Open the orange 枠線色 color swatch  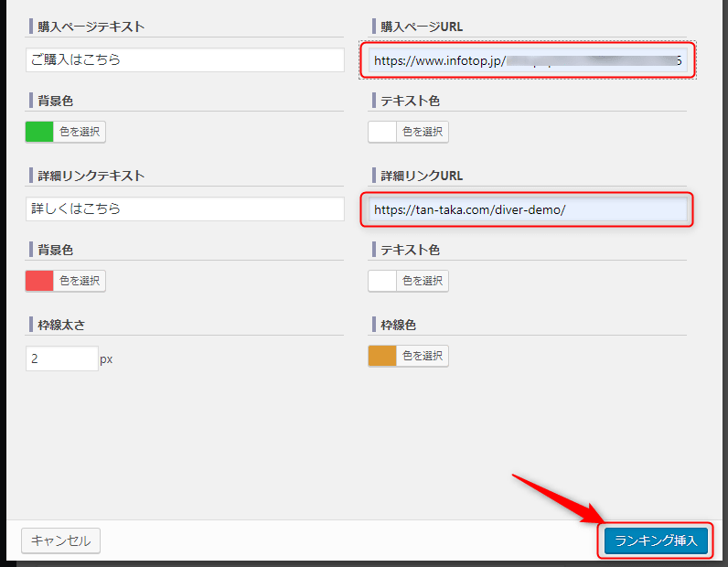point(382,356)
